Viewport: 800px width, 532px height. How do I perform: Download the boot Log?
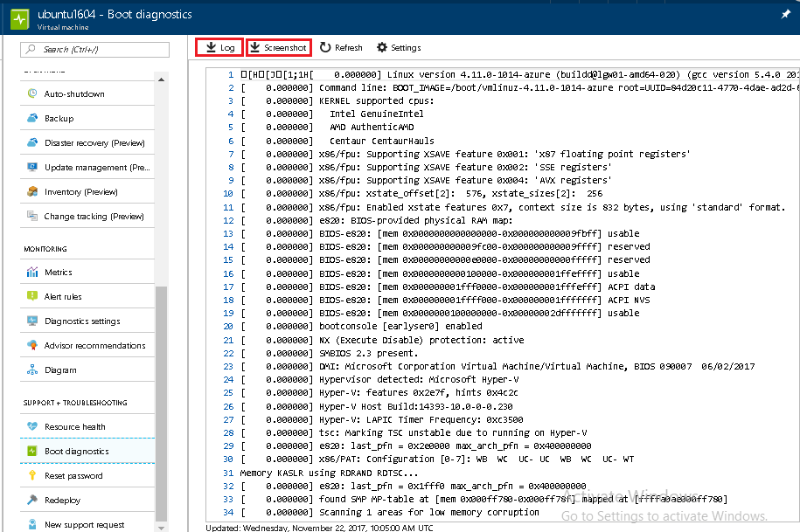pos(219,47)
